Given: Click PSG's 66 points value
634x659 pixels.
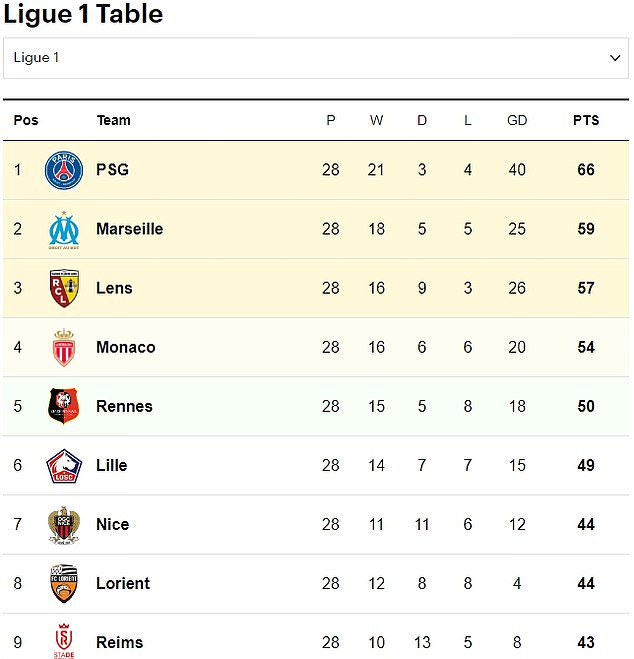Looking at the screenshot, I should pyautogui.click(x=586, y=170).
